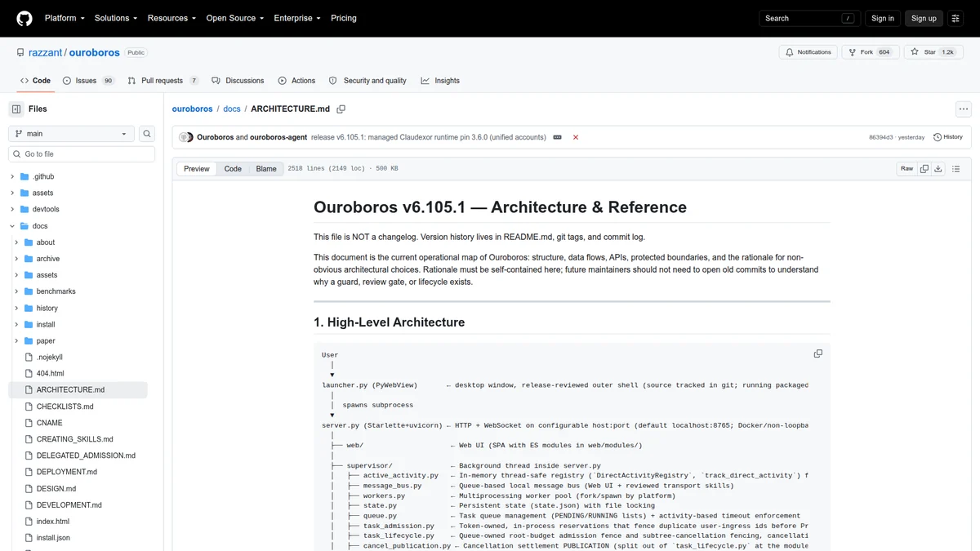Open the Pull requests tab
This screenshot has width=980, height=551.
pos(163,81)
